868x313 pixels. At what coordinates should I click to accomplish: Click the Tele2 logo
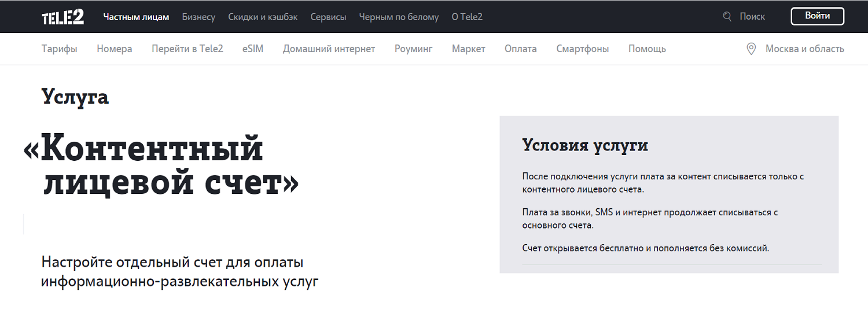[62, 17]
